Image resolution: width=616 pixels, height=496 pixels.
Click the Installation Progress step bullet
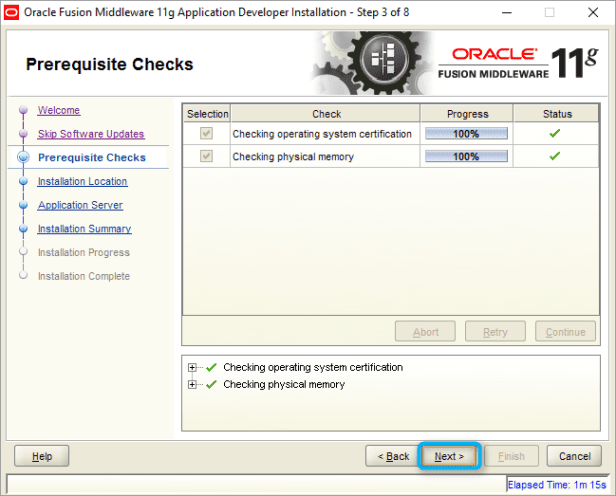click(24, 251)
